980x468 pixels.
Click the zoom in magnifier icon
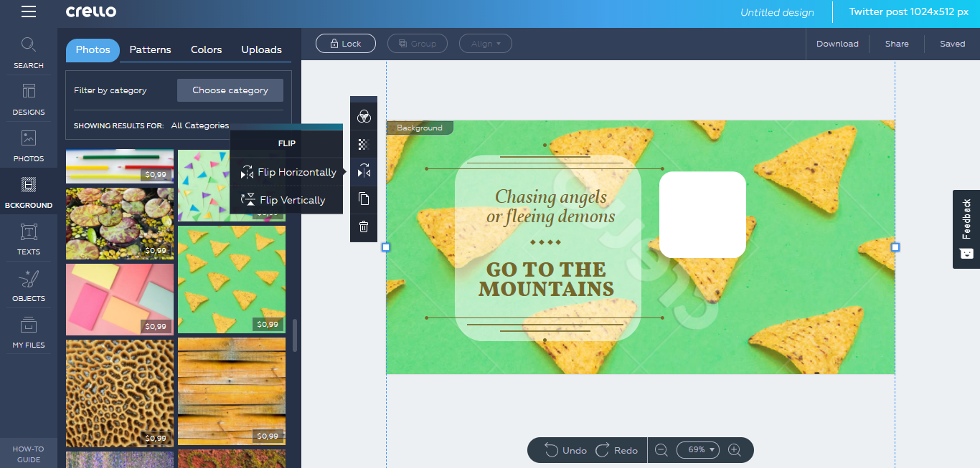click(x=734, y=450)
